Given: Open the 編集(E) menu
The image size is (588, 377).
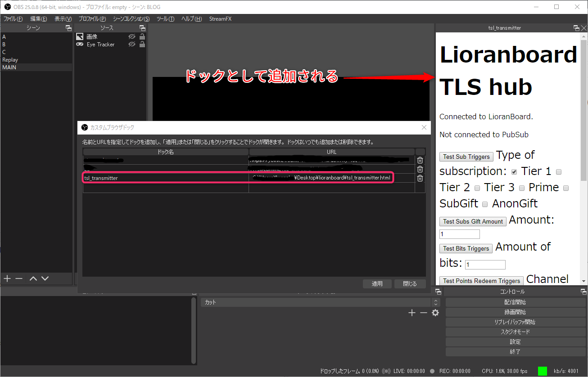Looking at the screenshot, I should point(39,19).
